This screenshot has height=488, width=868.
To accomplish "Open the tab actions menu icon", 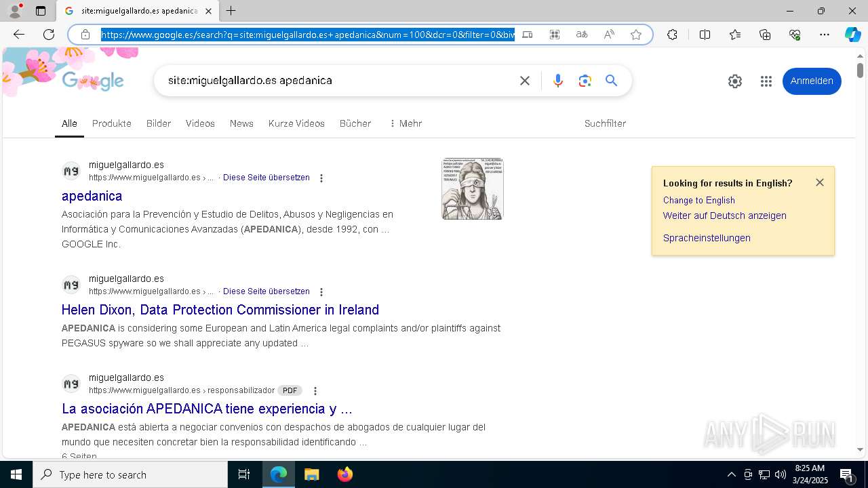I will pos(41,11).
